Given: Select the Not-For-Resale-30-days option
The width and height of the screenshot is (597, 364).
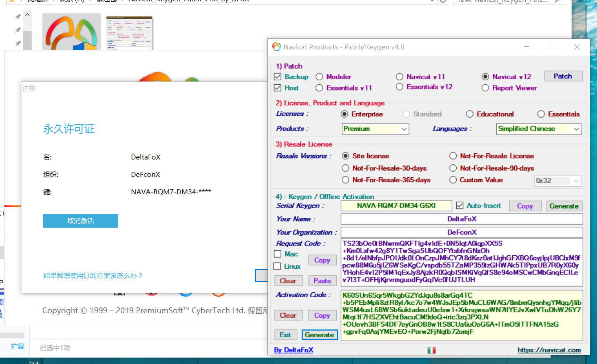Looking at the screenshot, I should [x=345, y=168].
